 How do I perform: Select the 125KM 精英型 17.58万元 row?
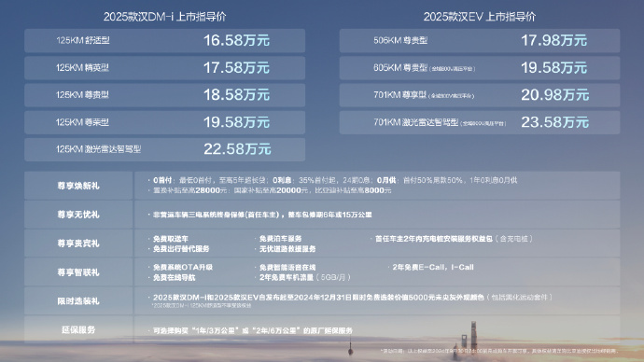coord(164,68)
